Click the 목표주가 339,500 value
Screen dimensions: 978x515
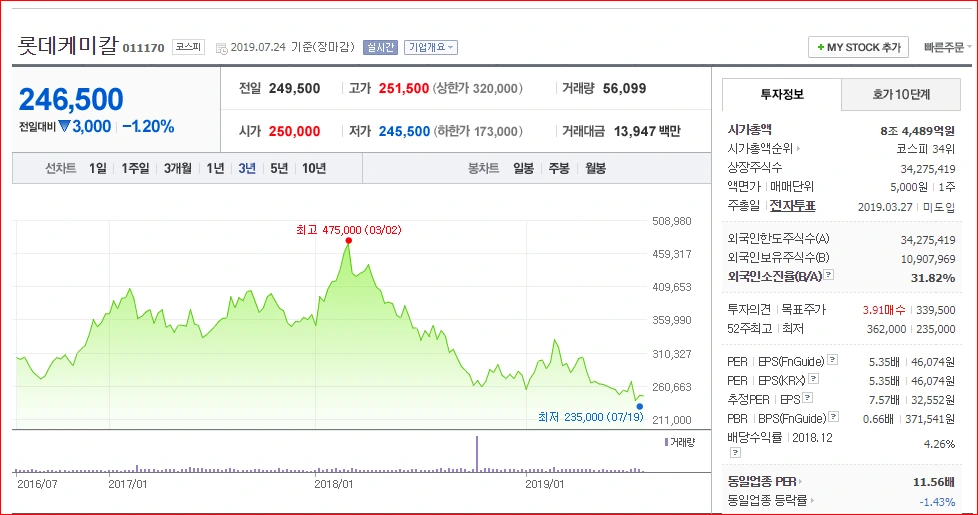coord(936,310)
